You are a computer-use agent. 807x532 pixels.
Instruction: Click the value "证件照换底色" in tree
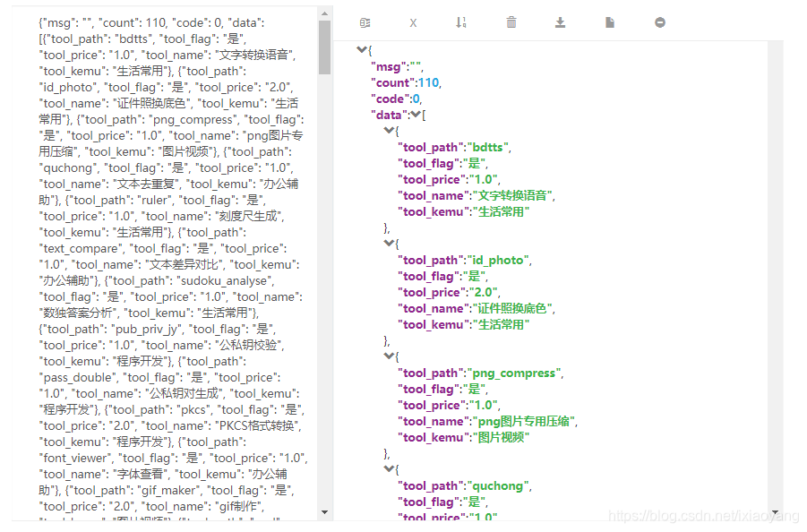pyautogui.click(x=512, y=308)
